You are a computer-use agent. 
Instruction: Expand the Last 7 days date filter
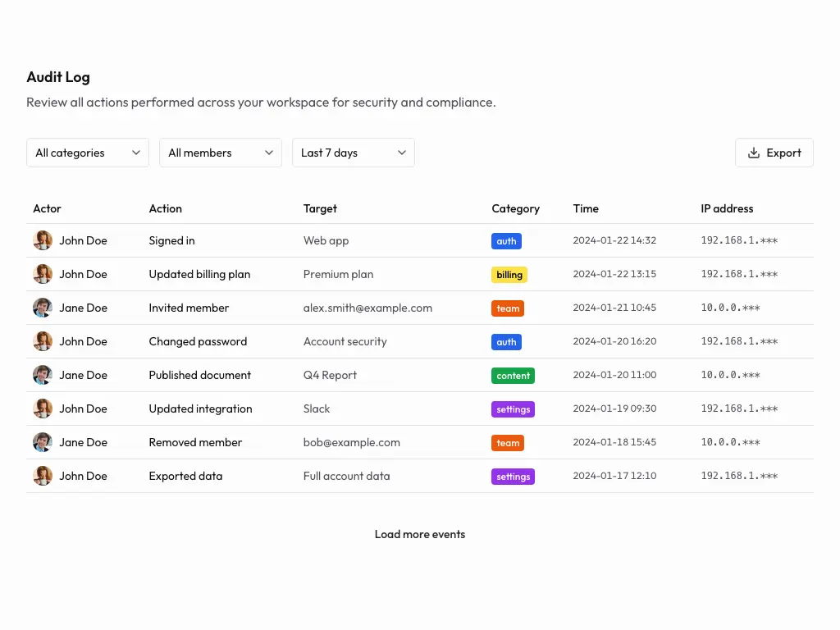[x=353, y=153]
